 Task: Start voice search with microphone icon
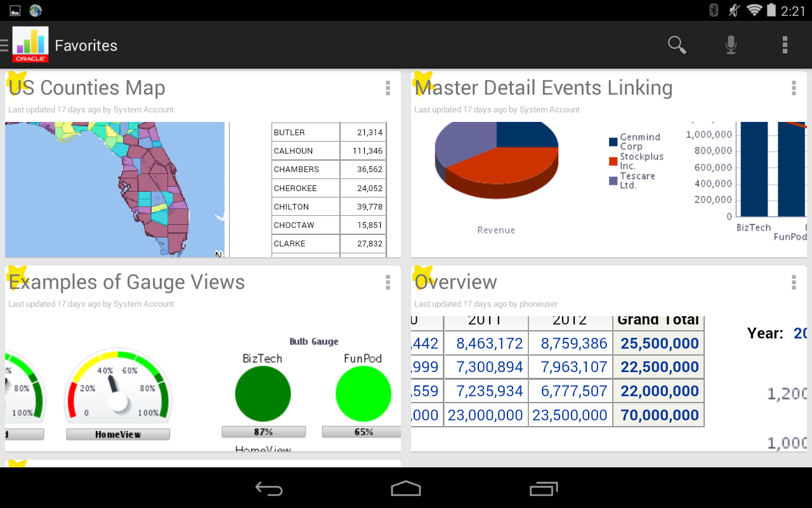tap(731, 45)
